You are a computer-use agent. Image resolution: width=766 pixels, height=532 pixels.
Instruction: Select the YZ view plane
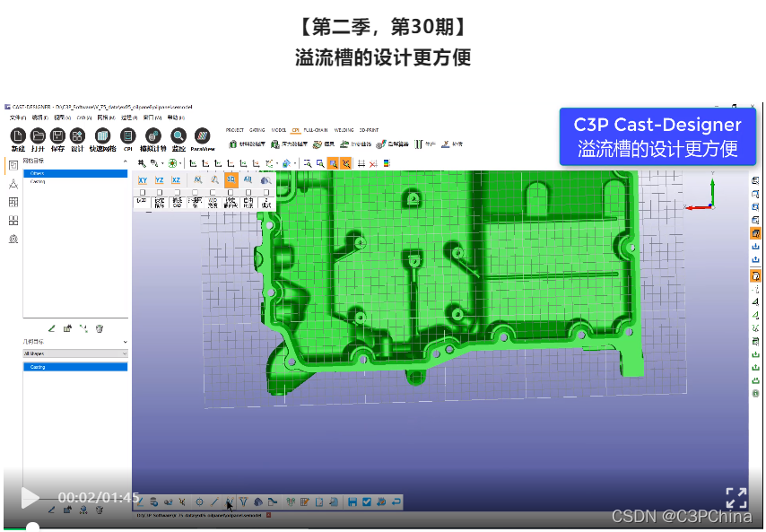pyautogui.click(x=160, y=180)
